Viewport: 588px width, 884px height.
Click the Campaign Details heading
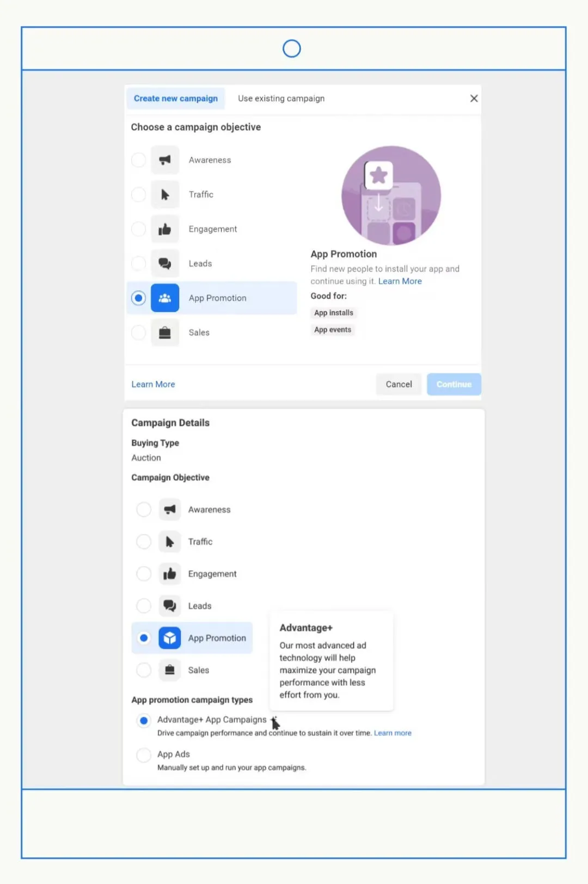pos(170,423)
